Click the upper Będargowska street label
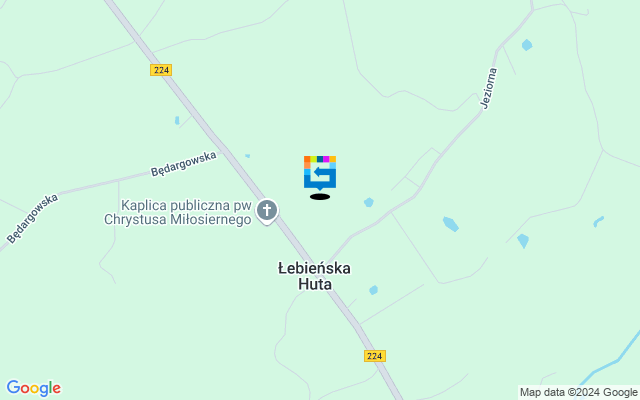The width and height of the screenshot is (640, 400). pos(184,164)
